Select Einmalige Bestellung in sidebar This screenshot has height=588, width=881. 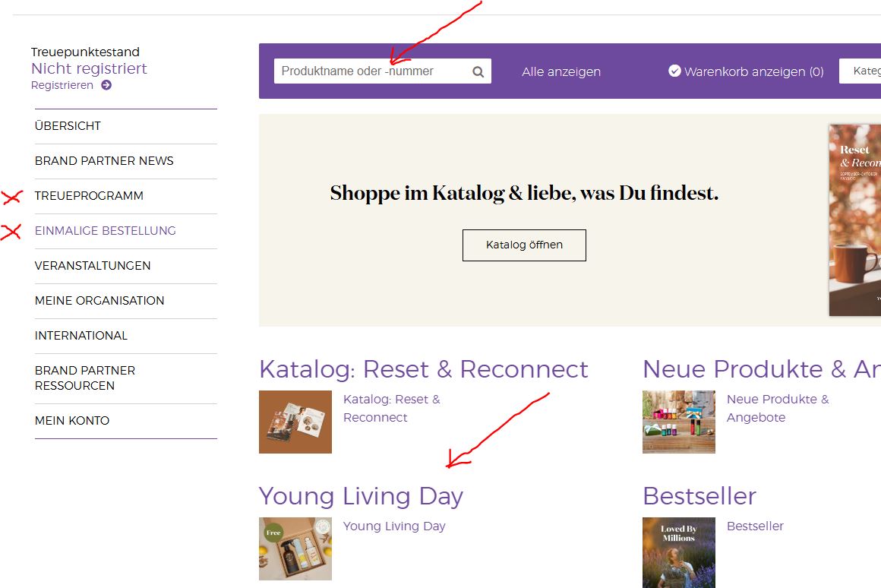coord(105,231)
